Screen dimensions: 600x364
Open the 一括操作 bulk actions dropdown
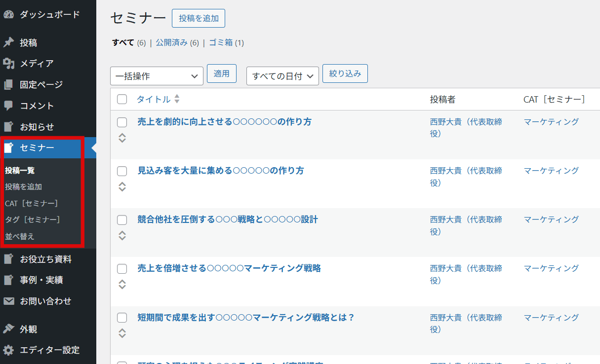pos(157,76)
